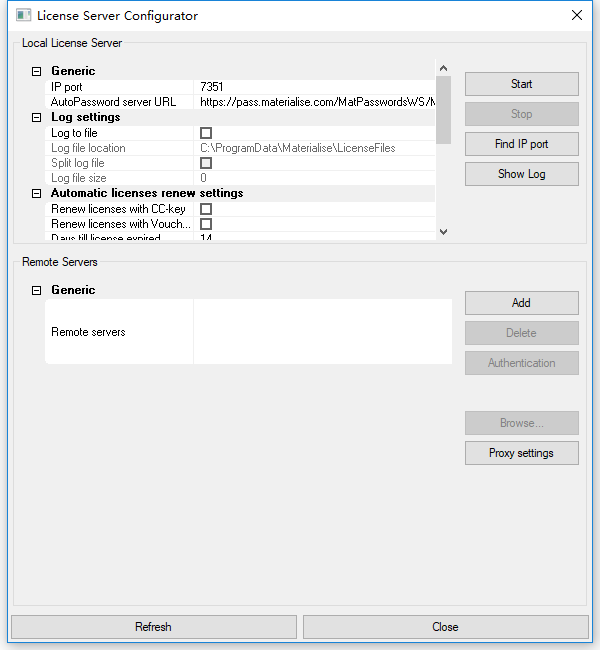Screen dimensions: 600x650
Task: Click the Close button at bottom
Action: point(446,627)
